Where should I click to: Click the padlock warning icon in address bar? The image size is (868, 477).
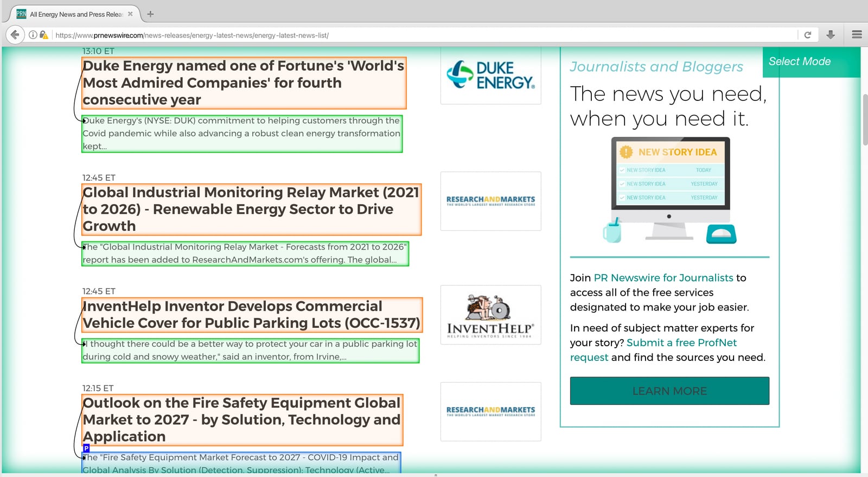click(44, 35)
